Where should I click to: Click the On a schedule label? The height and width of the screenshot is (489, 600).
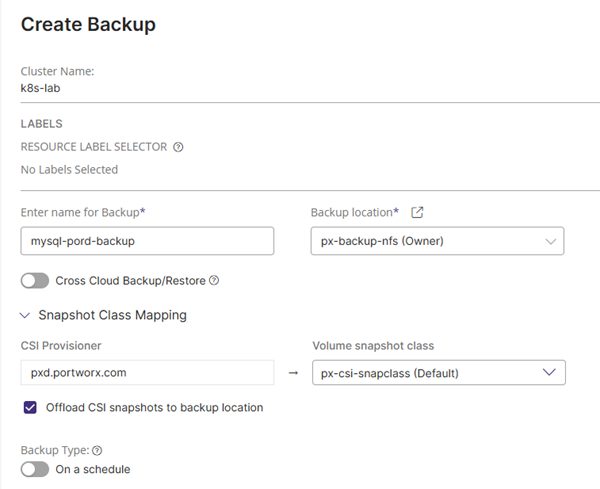(x=93, y=469)
